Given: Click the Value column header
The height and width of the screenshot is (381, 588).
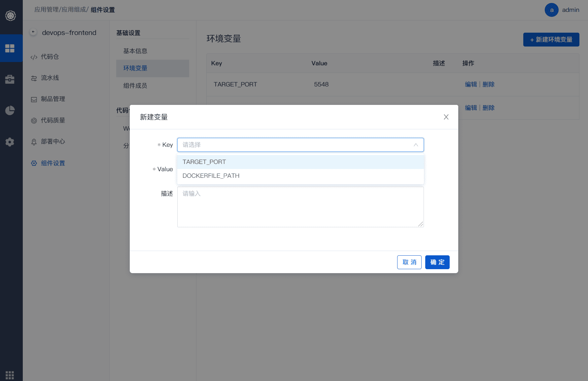Looking at the screenshot, I should (x=319, y=63).
